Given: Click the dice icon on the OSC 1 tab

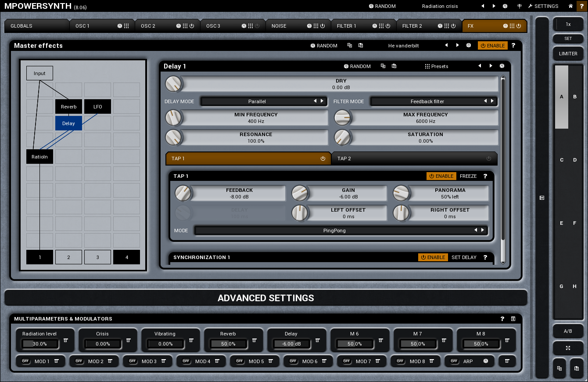Looking at the screenshot, I should pyautogui.click(x=120, y=26).
